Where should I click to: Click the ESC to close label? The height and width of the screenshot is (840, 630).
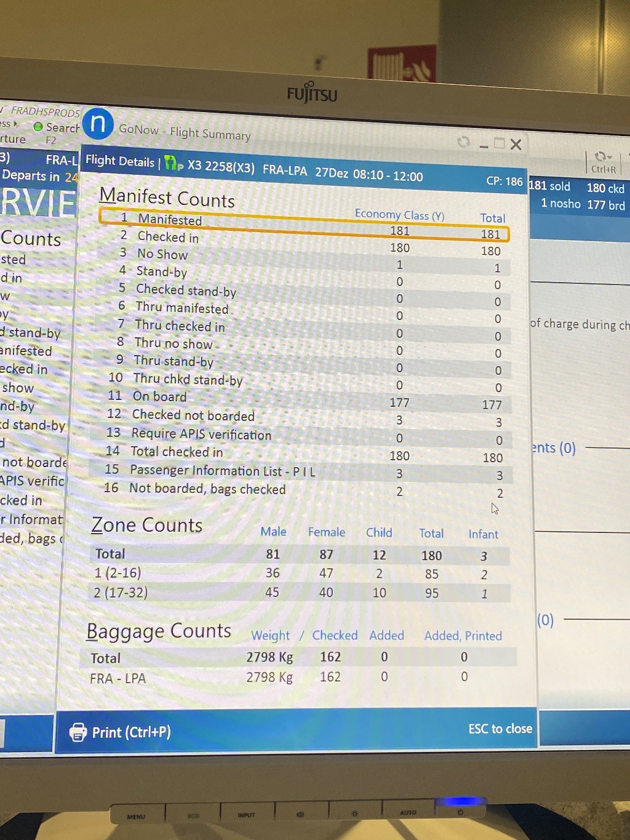click(500, 729)
